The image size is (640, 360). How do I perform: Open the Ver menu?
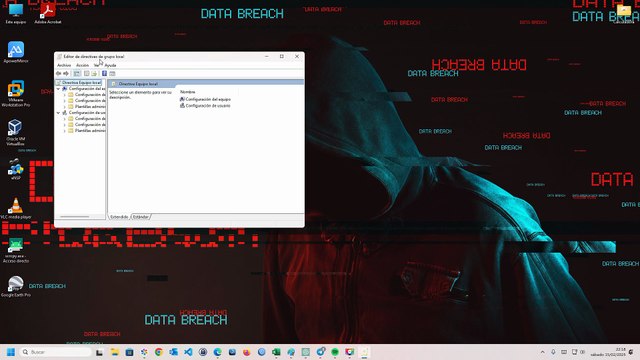(x=97, y=65)
